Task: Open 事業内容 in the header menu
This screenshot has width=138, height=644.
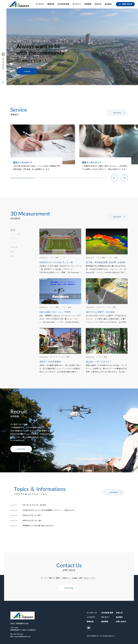Action: [51, 4]
